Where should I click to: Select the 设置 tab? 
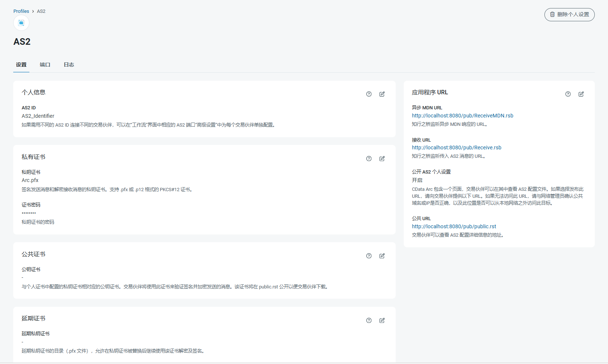tap(21, 65)
